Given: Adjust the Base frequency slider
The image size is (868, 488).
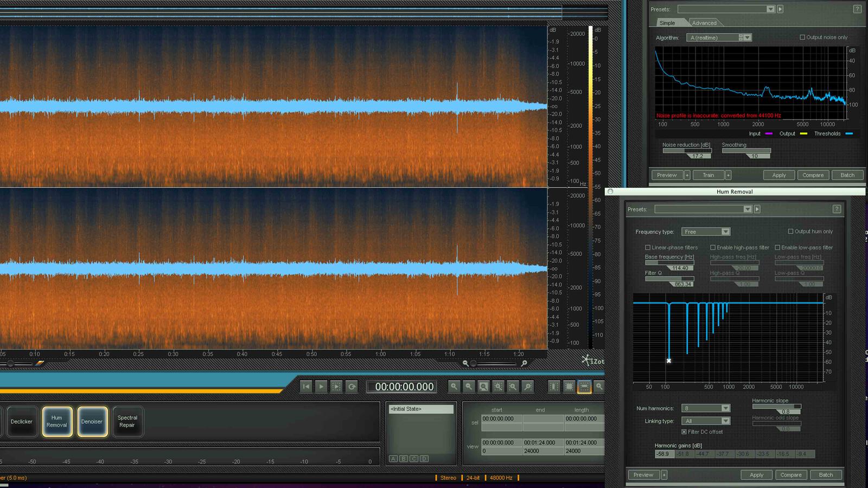Looking at the screenshot, I should (669, 263).
